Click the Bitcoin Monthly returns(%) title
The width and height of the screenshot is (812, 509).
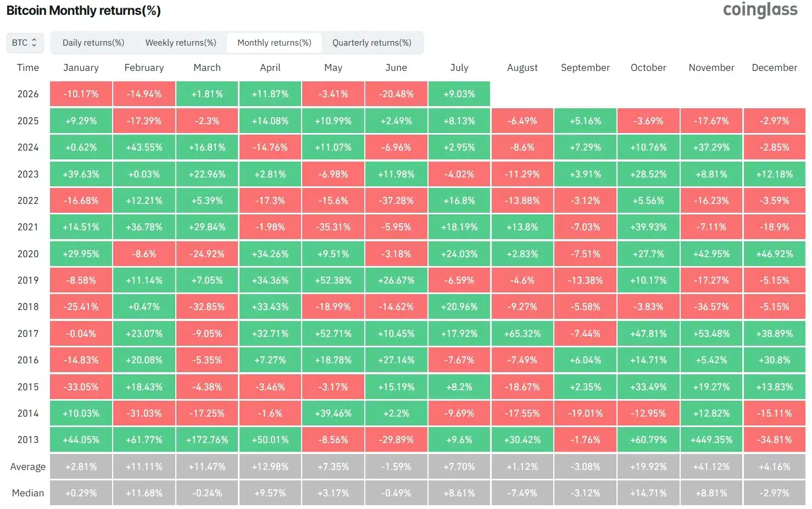click(84, 10)
